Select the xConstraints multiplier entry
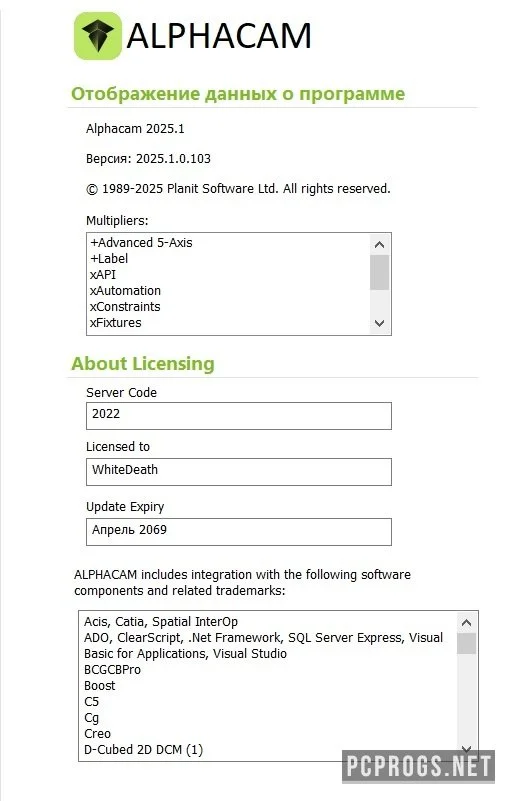Image resolution: width=509 pixels, height=801 pixels. pyautogui.click(x=125, y=307)
